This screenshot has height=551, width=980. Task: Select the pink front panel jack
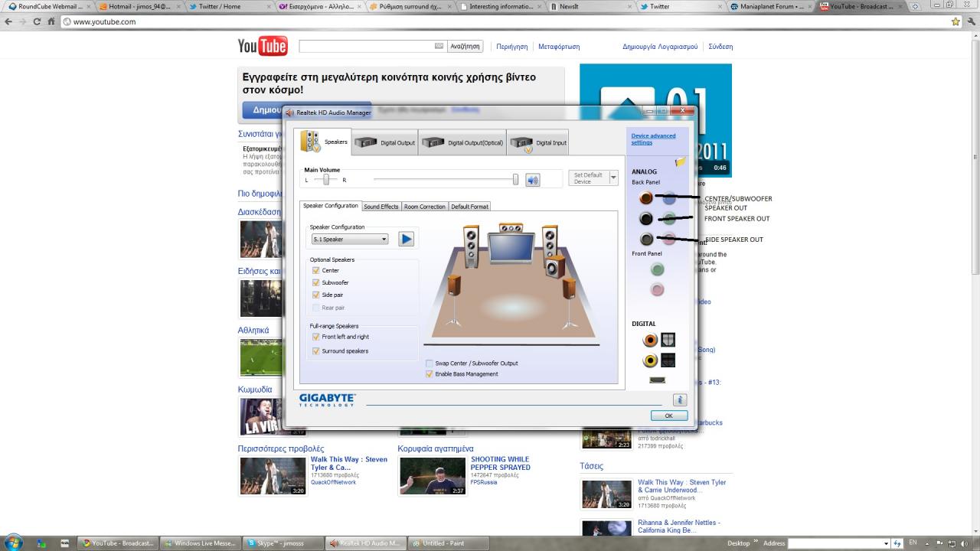pos(657,289)
